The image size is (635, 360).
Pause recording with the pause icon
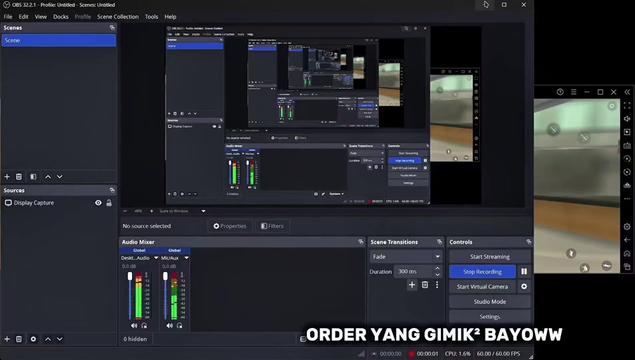pos(524,271)
